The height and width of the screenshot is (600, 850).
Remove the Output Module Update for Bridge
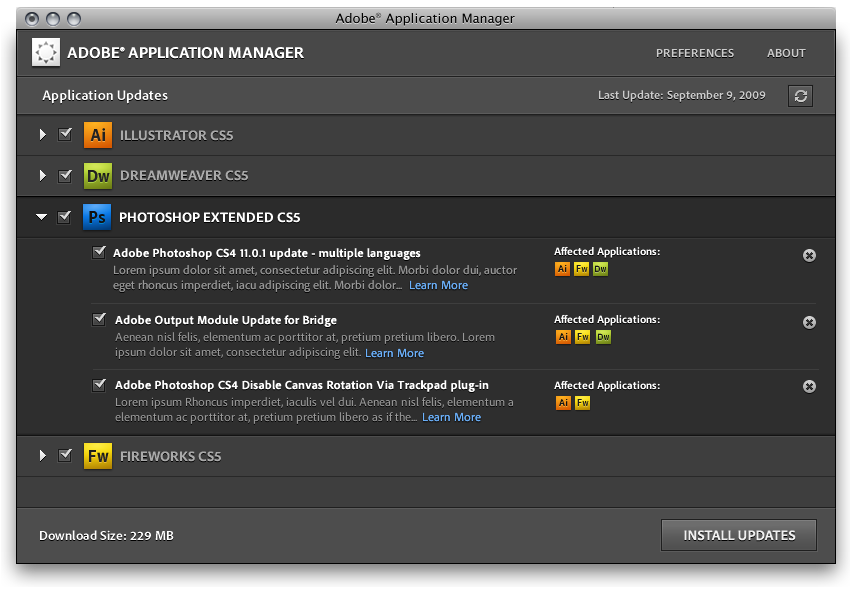click(x=809, y=322)
